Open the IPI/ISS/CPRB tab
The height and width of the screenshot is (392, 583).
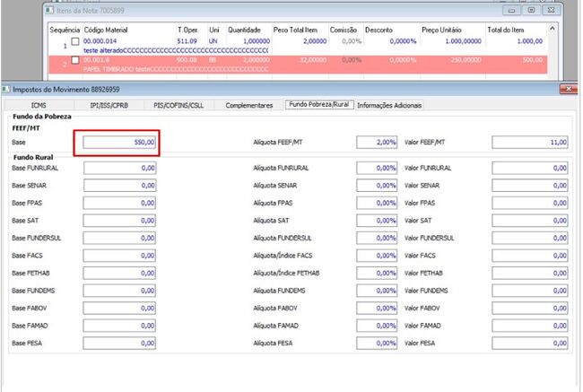109,105
